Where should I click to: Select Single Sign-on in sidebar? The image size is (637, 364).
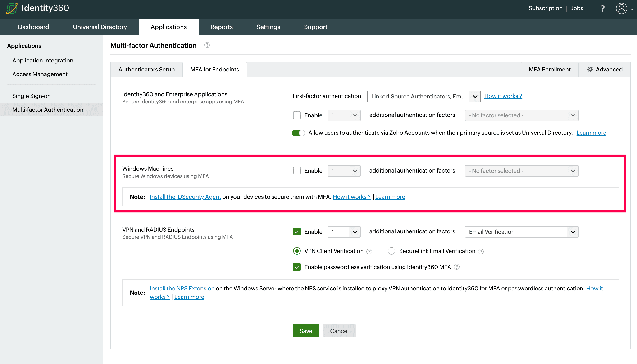tap(32, 96)
